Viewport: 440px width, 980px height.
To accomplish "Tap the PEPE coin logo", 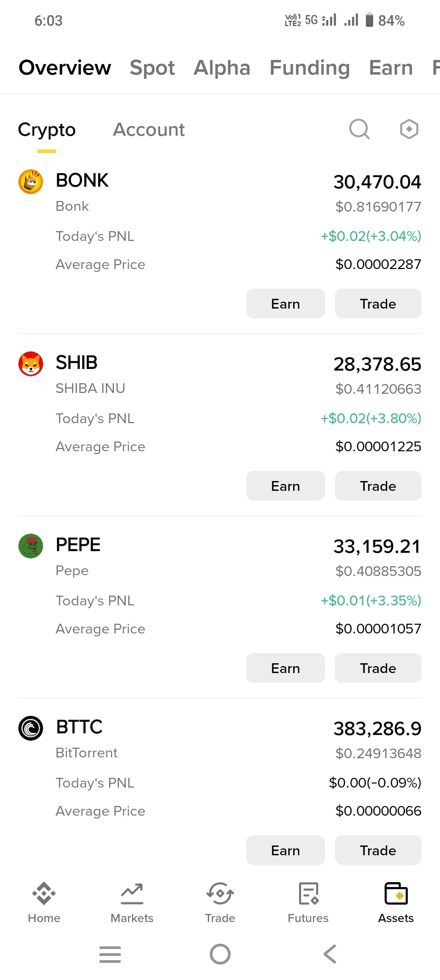I will pos(31,546).
